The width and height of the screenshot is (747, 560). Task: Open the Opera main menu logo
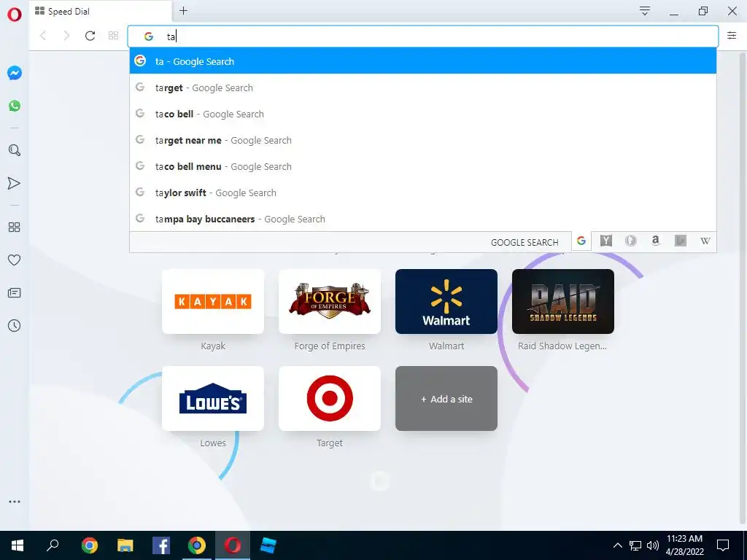coord(15,15)
